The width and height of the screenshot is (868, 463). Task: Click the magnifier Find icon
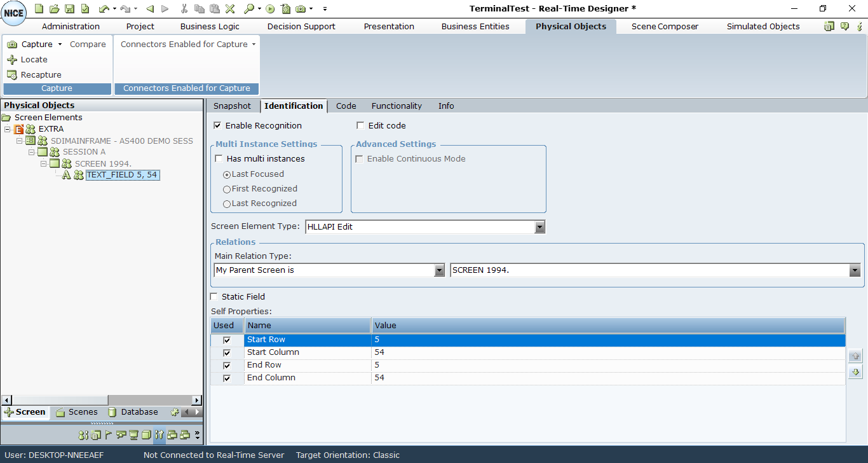click(249, 9)
